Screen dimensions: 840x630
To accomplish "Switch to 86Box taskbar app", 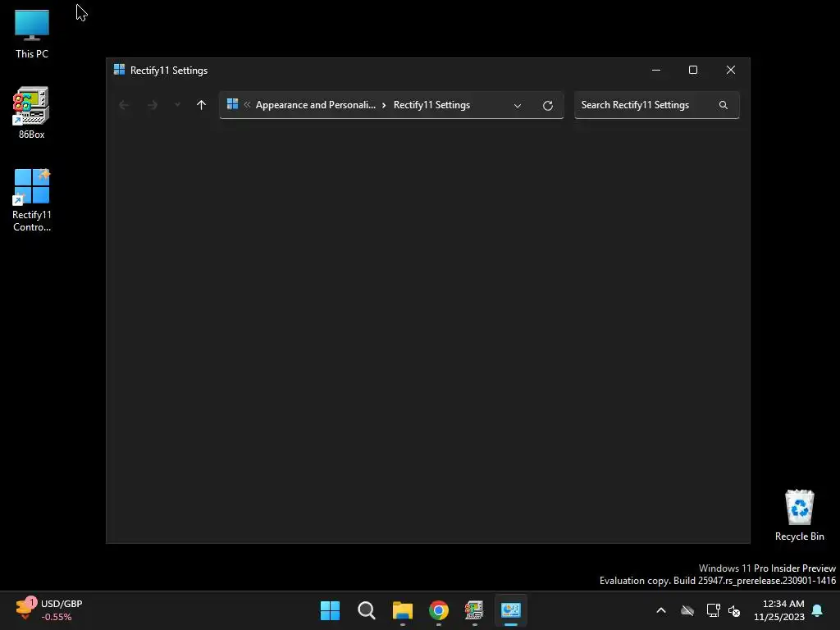I will 475,610.
